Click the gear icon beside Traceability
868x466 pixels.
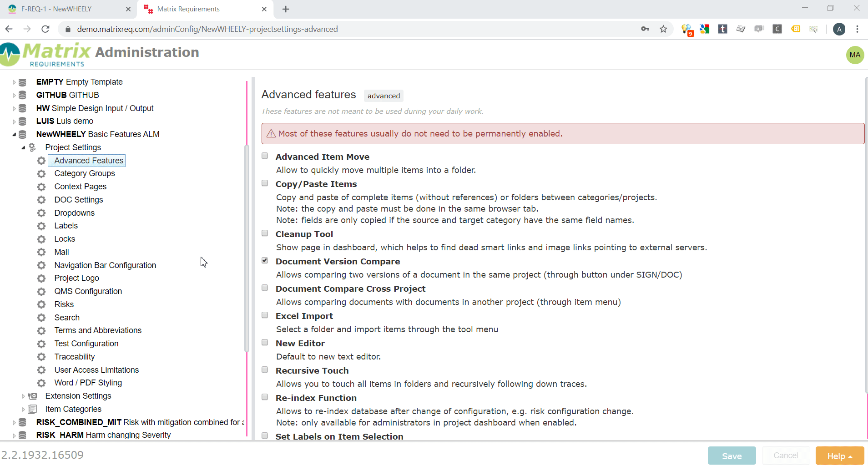click(41, 357)
